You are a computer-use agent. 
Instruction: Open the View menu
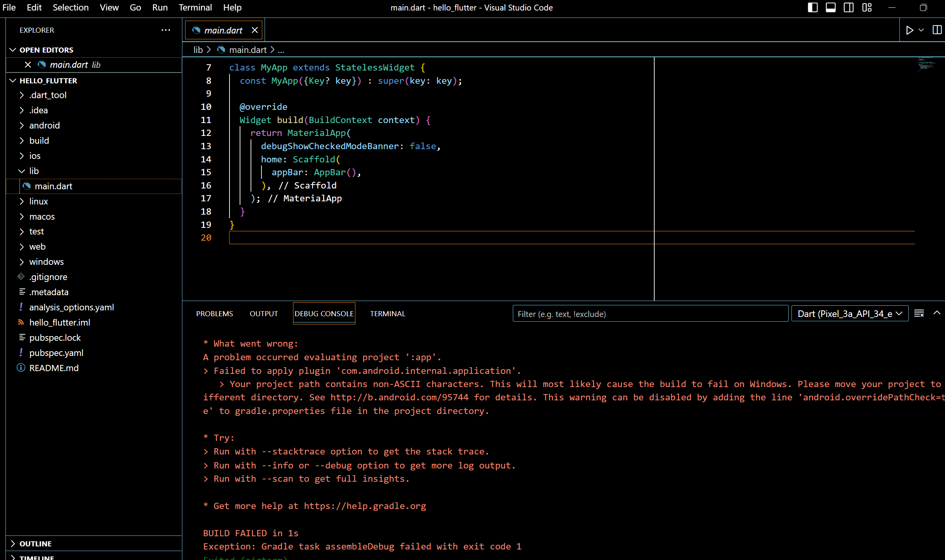pyautogui.click(x=109, y=7)
